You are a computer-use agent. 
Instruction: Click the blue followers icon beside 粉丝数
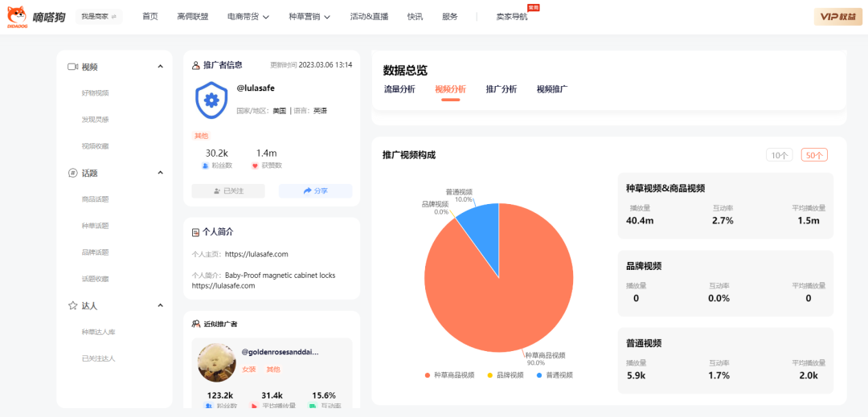(206, 166)
